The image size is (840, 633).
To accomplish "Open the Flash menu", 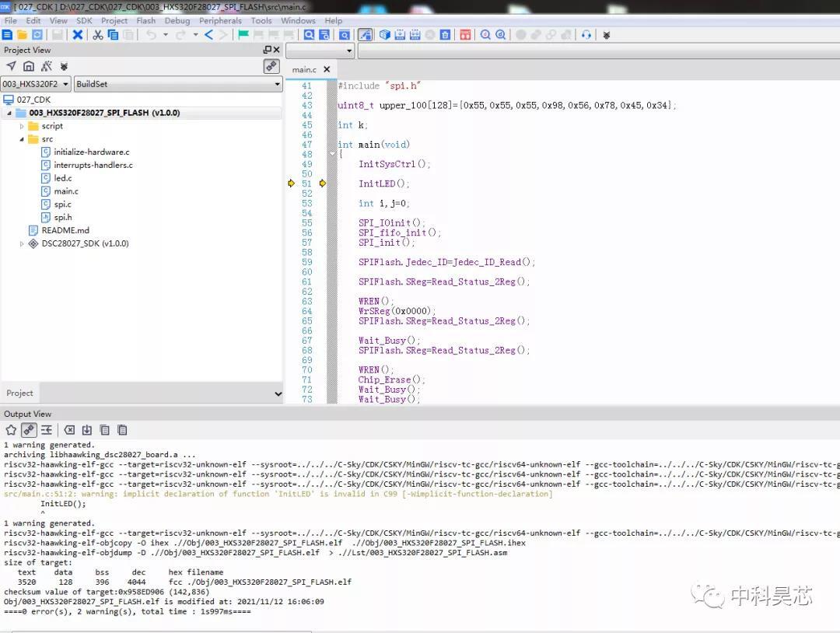I will [145, 20].
